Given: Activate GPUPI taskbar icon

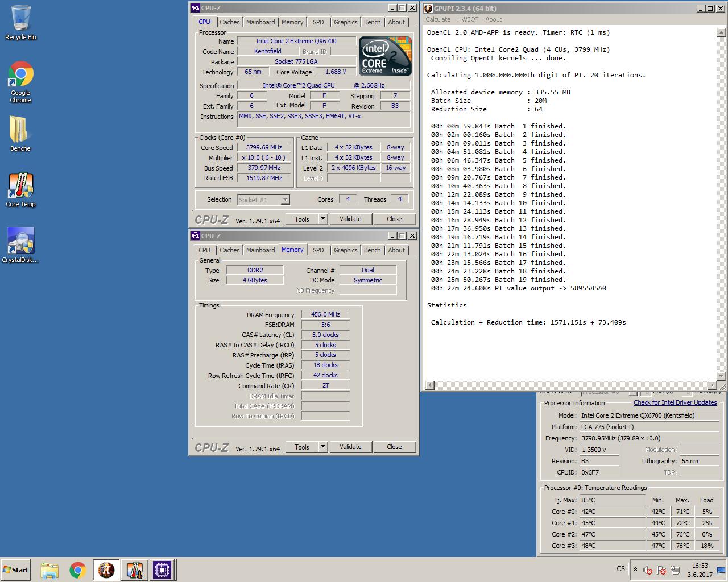Looking at the screenshot, I should (x=106, y=569).
